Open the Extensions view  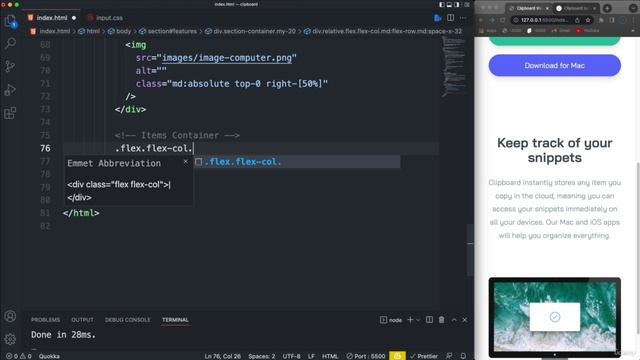point(10,113)
